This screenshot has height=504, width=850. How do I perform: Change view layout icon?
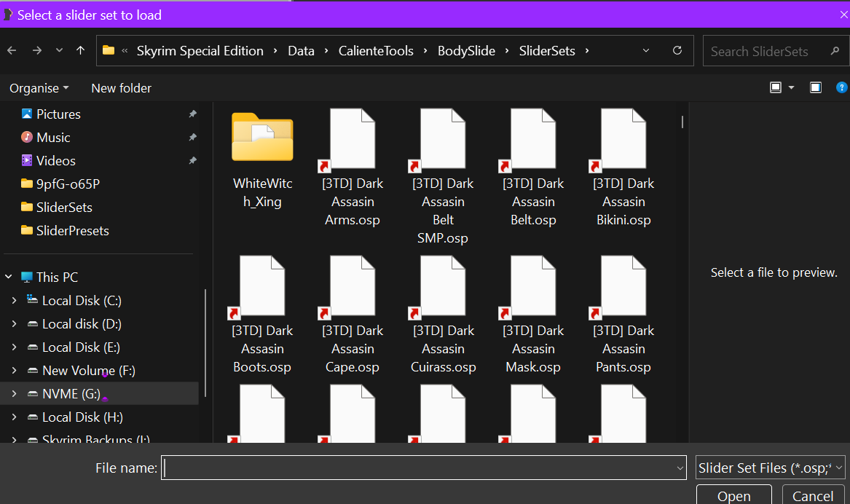tap(776, 87)
